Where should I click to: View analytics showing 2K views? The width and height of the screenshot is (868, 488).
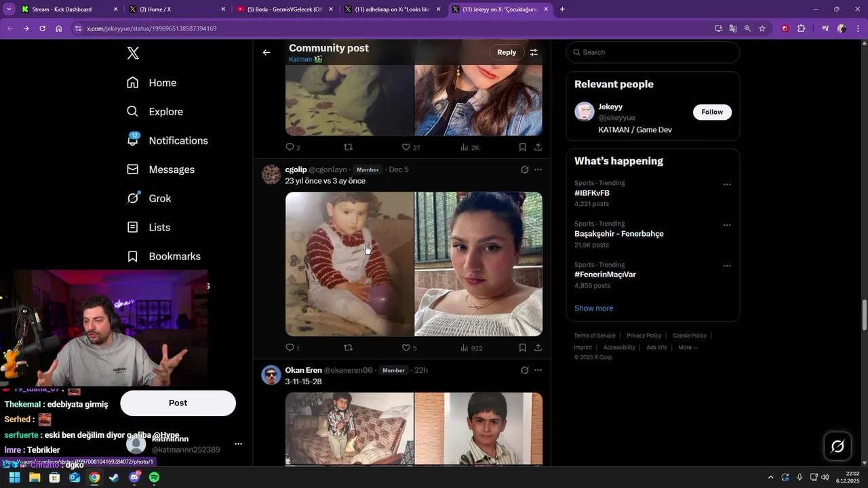[469, 147]
